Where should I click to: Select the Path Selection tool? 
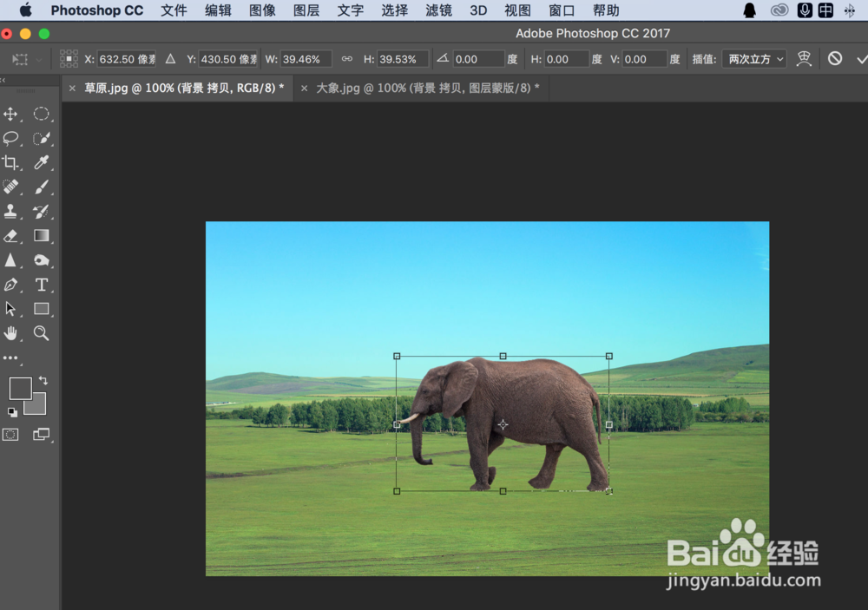(10, 309)
